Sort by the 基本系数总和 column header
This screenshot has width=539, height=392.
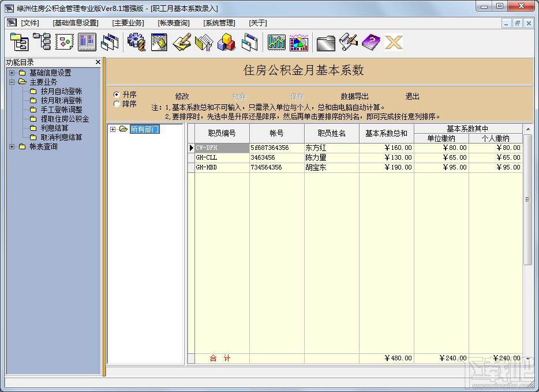pyautogui.click(x=387, y=133)
